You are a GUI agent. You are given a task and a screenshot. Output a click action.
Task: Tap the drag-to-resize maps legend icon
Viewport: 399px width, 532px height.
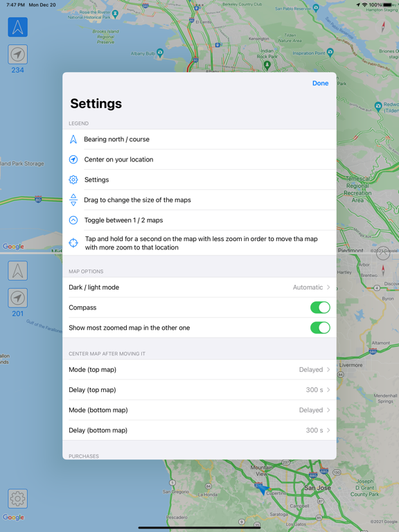(73, 199)
